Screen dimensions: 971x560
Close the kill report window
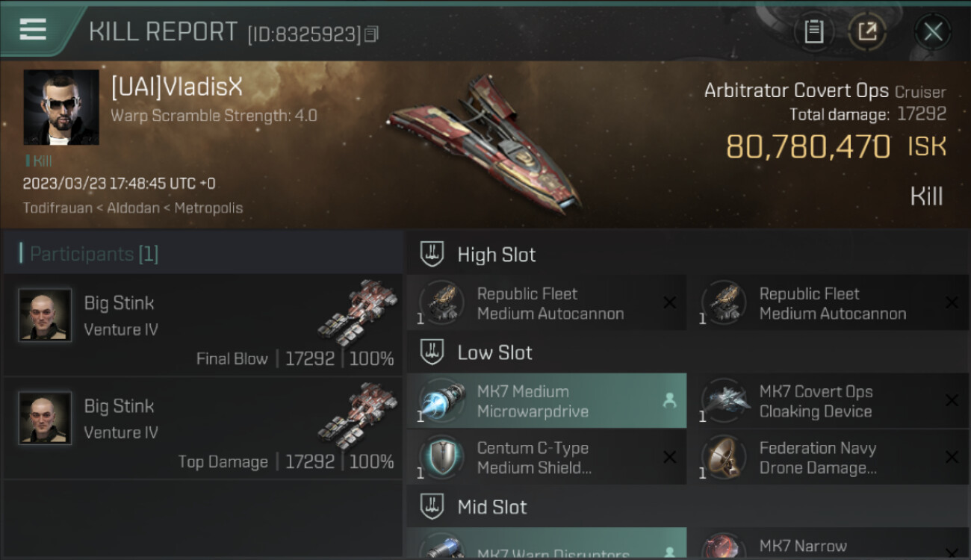pyautogui.click(x=933, y=32)
